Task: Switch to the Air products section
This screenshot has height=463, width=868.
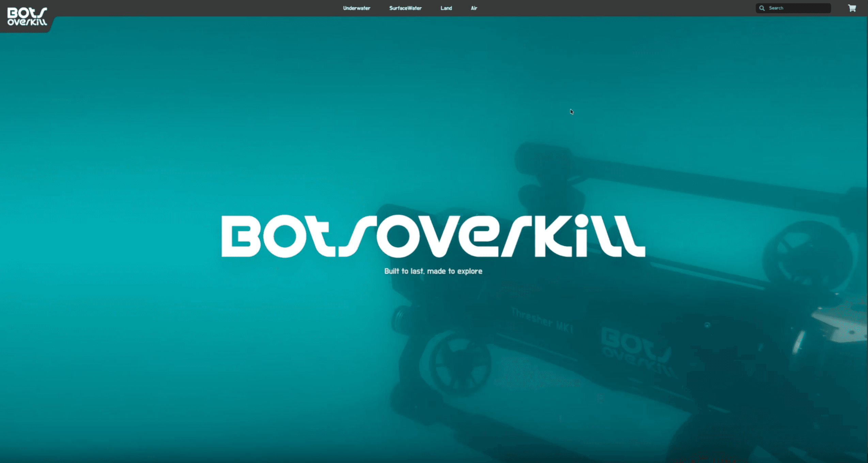Action: point(474,8)
